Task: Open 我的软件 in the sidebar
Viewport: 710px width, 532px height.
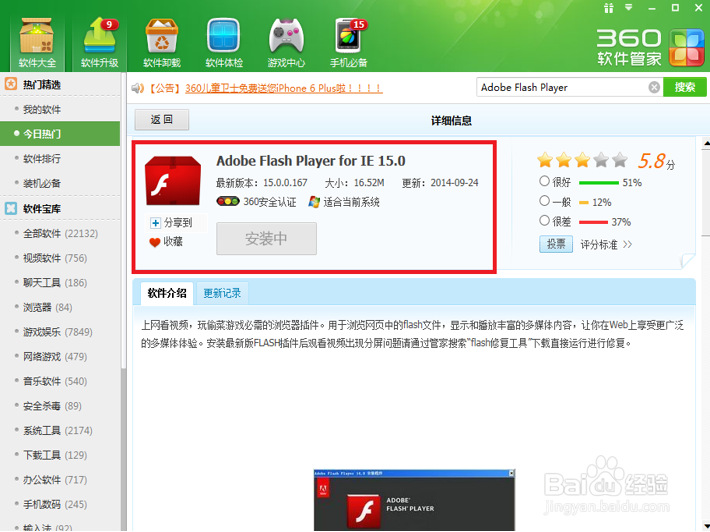Action: [42, 109]
